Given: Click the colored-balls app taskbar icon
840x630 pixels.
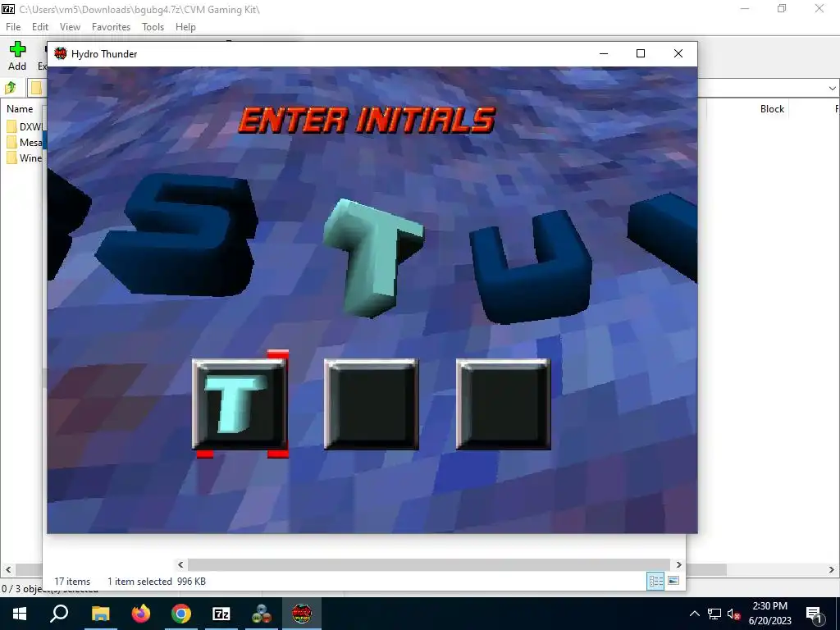Looking at the screenshot, I should (x=262, y=614).
